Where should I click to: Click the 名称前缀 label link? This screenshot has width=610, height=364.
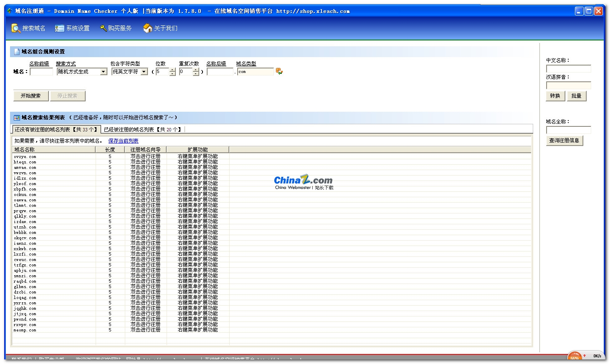click(39, 64)
